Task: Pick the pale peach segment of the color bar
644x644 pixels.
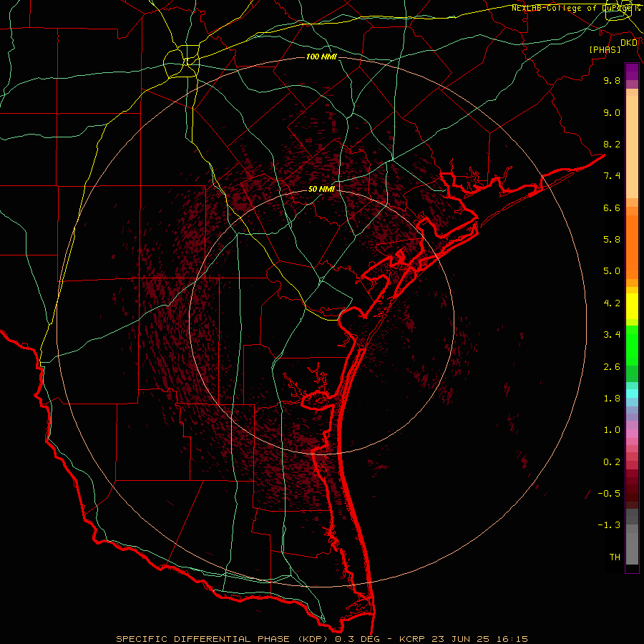Action: (632, 147)
